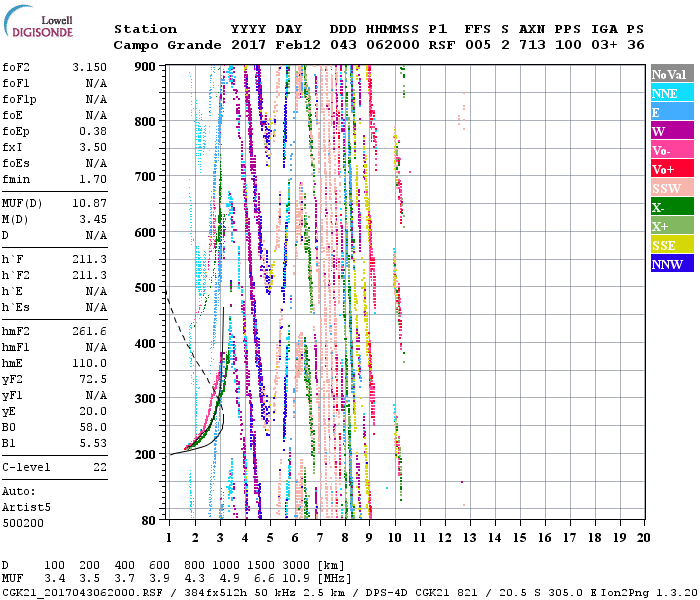
Task: Select the blue NNW legend box
Action: [x=672, y=264]
